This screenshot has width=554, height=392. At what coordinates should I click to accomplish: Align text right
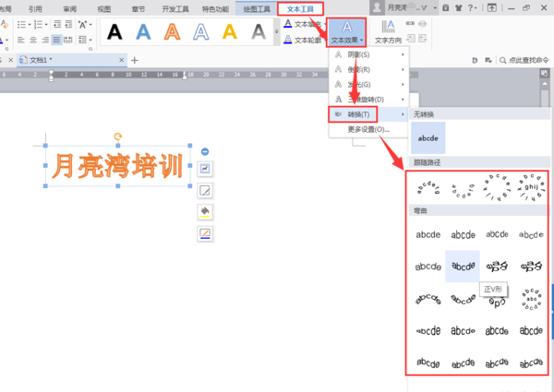click(45, 40)
